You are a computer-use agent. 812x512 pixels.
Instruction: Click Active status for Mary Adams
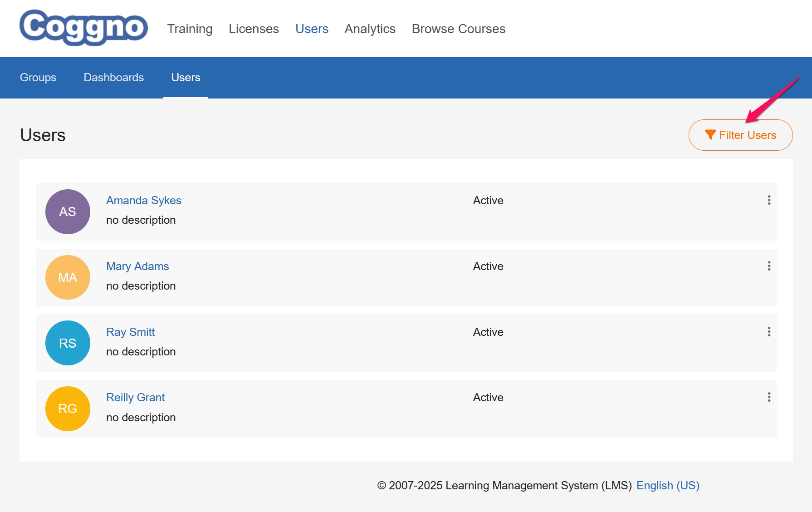point(488,266)
